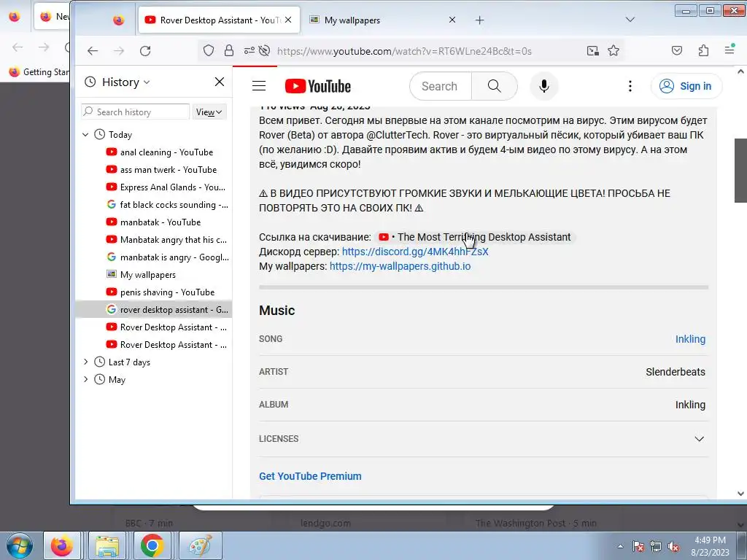The width and height of the screenshot is (747, 560).
Task: Click the site security padlock icon
Action: coord(229,51)
